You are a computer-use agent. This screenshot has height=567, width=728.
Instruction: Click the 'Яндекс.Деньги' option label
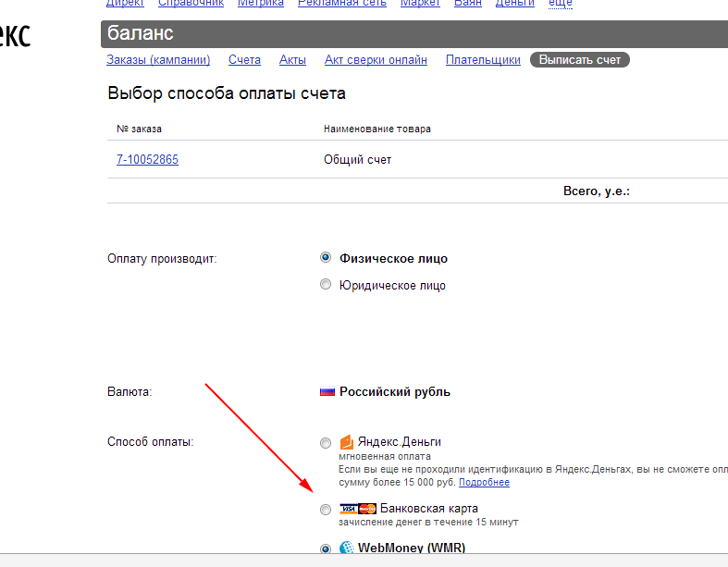coord(400,441)
